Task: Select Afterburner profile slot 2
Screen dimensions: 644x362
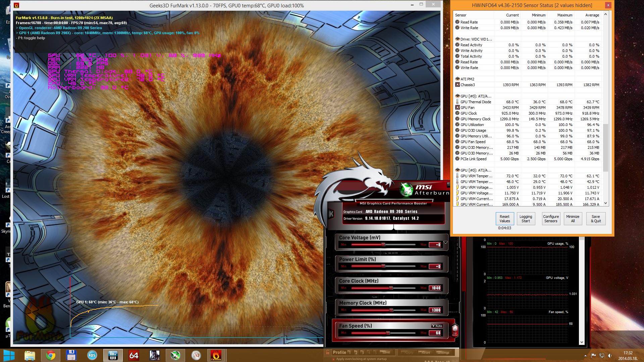Action: coord(356,352)
